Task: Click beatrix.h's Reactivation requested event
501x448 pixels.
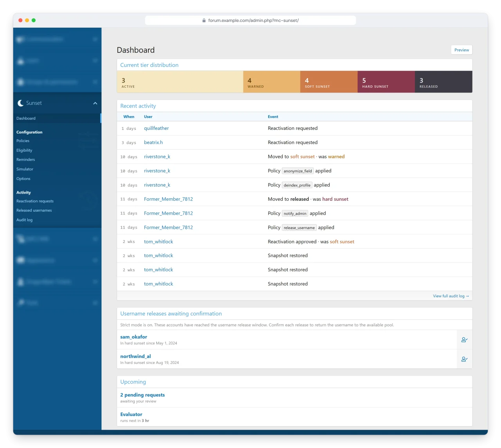Action: 293,142
